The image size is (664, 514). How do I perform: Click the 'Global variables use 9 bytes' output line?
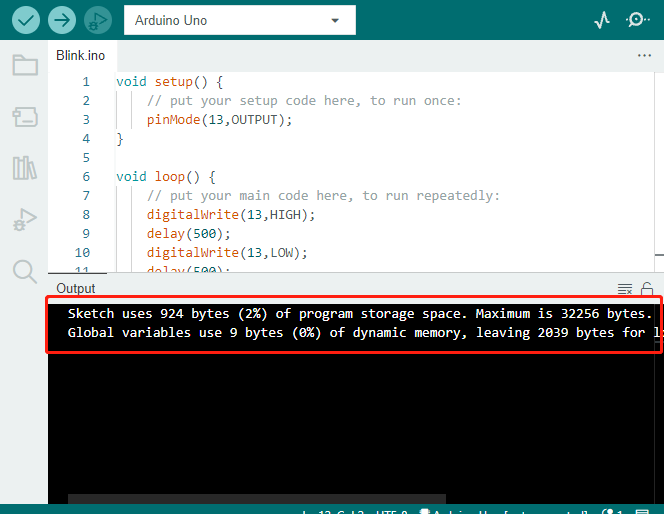pos(365,333)
